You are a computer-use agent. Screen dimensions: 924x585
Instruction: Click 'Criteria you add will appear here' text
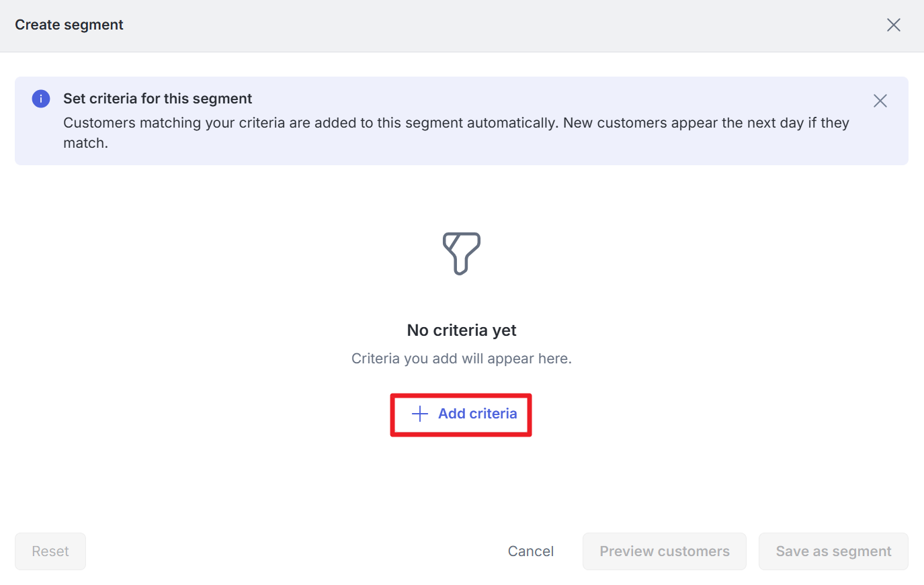tap(462, 359)
